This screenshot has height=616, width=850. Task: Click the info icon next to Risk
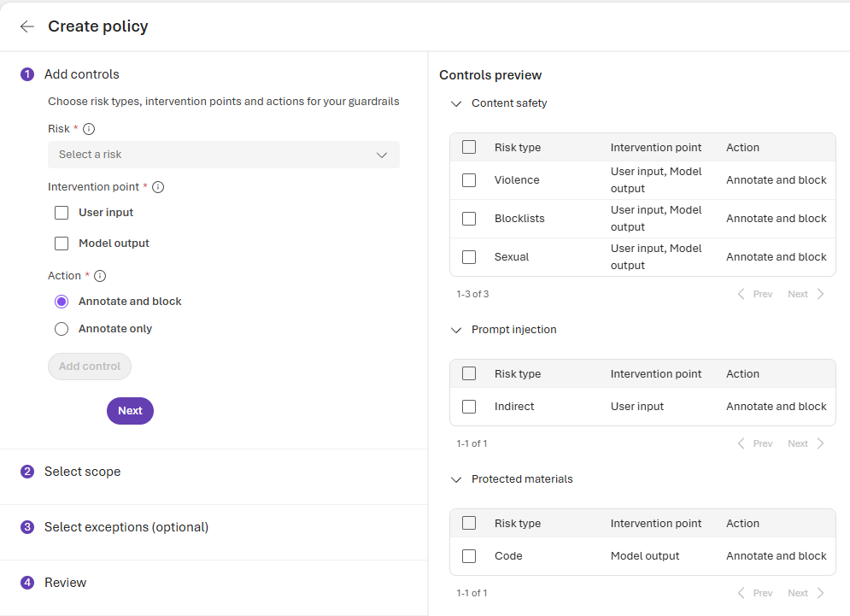(x=89, y=129)
